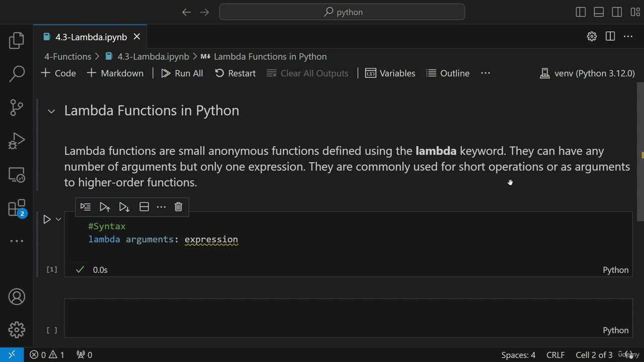This screenshot has width=644, height=362.
Task: Open the notebook toolbar overflow ellipsis
Action: click(486, 73)
